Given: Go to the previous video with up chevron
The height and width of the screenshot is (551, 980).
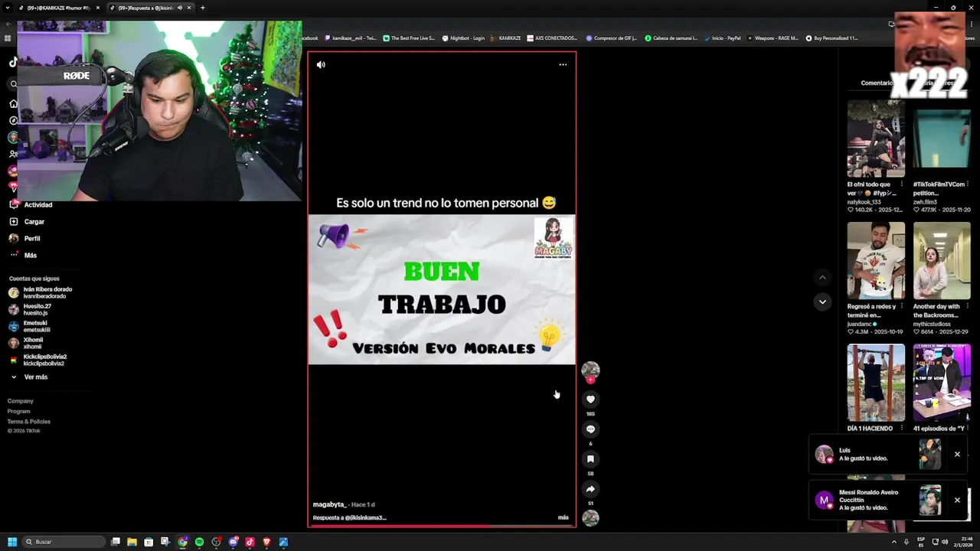Looking at the screenshot, I should (822, 277).
